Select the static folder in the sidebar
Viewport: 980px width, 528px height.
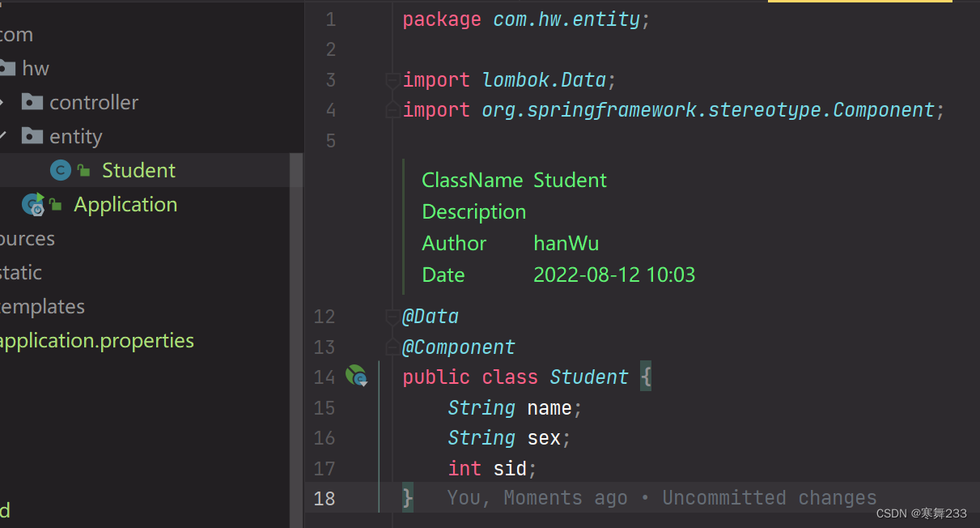pos(21,272)
